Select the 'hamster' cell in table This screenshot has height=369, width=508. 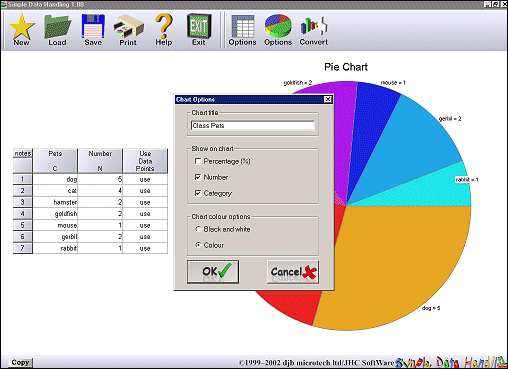[55, 202]
